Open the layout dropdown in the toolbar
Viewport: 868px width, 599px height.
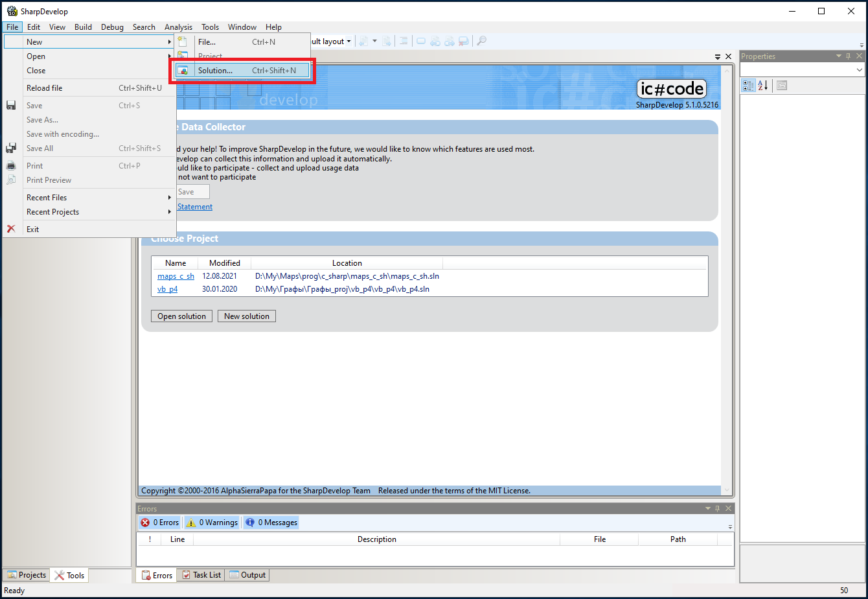click(348, 41)
